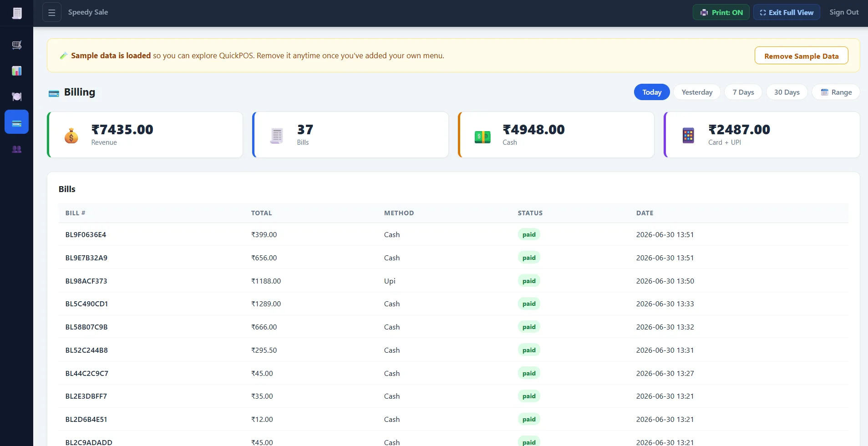Open bill BL44C2C9C7

pyautogui.click(x=86, y=374)
